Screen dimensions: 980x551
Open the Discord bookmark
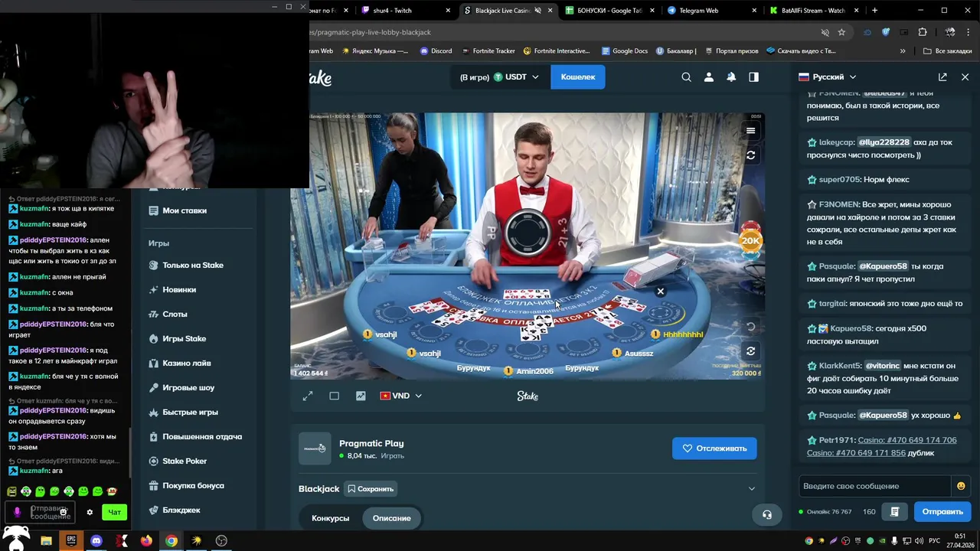(436, 51)
